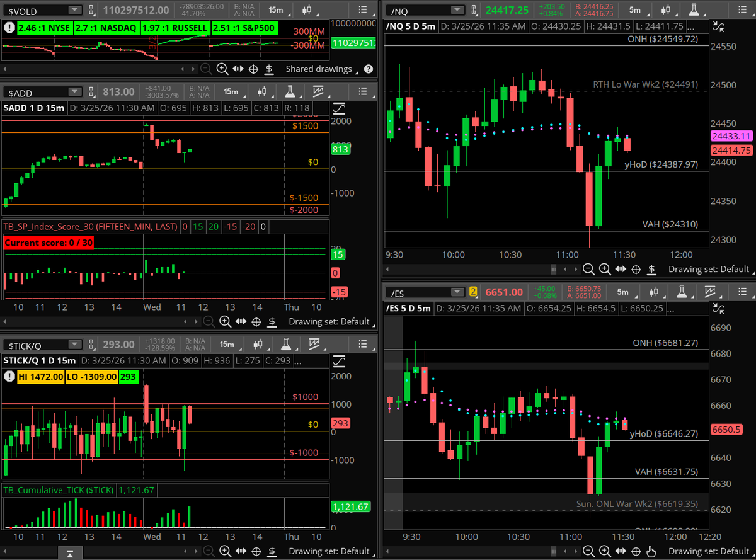Toggle the crosshair icon under the /ES chart

coord(636,552)
